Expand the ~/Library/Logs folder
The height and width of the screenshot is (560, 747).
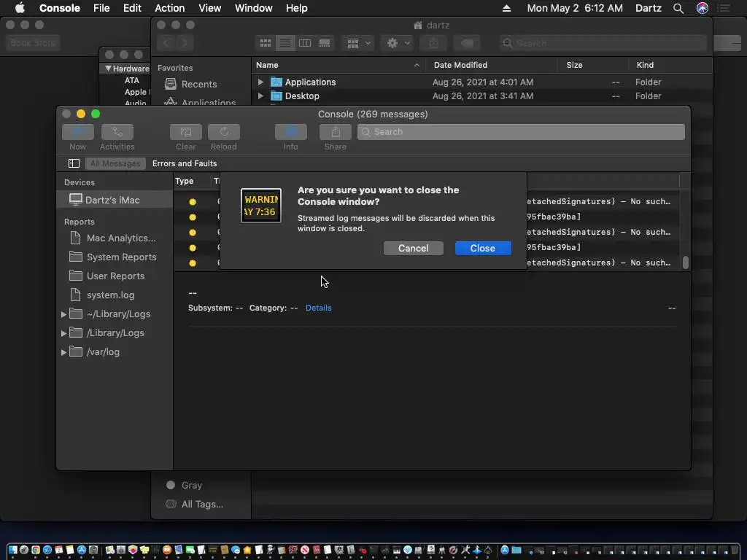pyautogui.click(x=63, y=314)
